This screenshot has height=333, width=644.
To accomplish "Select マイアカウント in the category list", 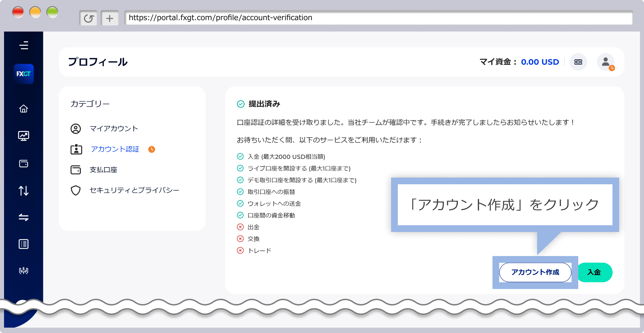I will point(113,128).
